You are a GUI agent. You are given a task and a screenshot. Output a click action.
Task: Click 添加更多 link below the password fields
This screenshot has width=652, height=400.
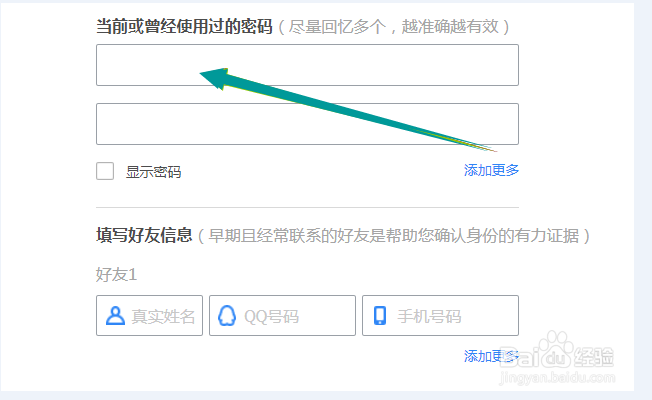[x=491, y=170]
